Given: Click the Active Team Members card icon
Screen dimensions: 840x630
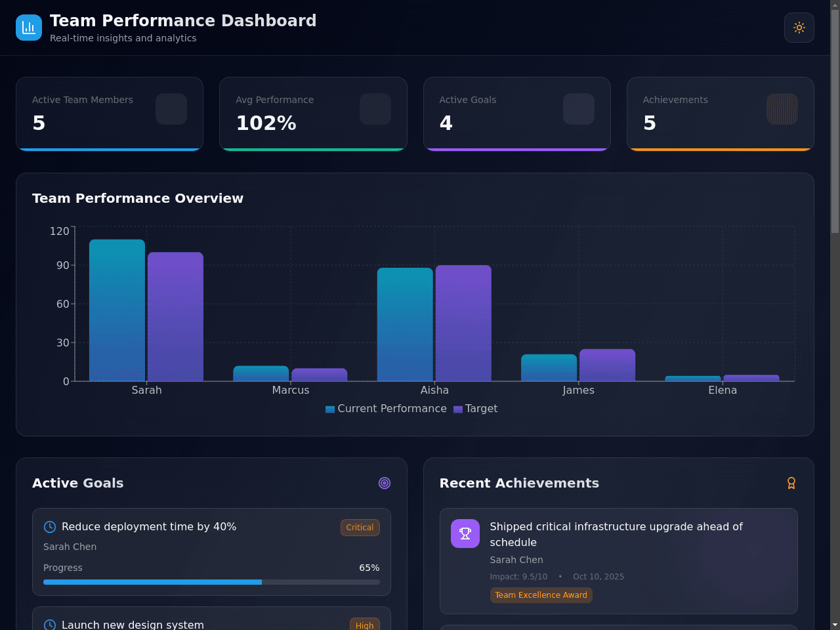Looking at the screenshot, I should (x=171, y=109).
